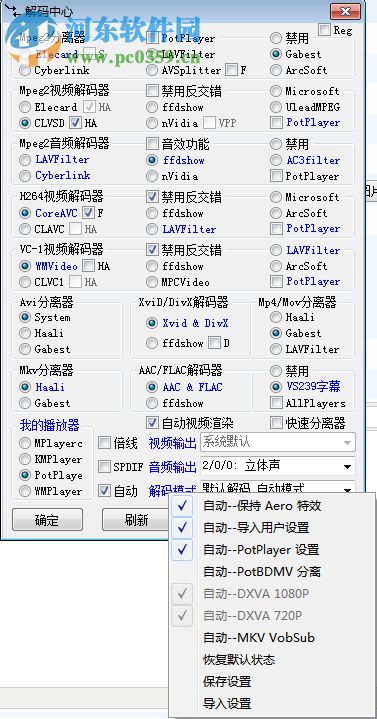Select PotPlayer as my player

pos(24,475)
